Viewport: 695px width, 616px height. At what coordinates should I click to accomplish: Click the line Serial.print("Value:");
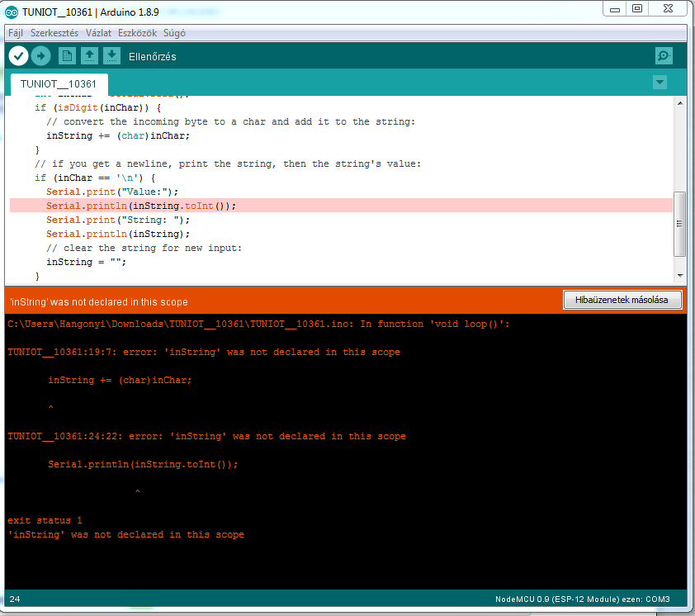point(112,192)
